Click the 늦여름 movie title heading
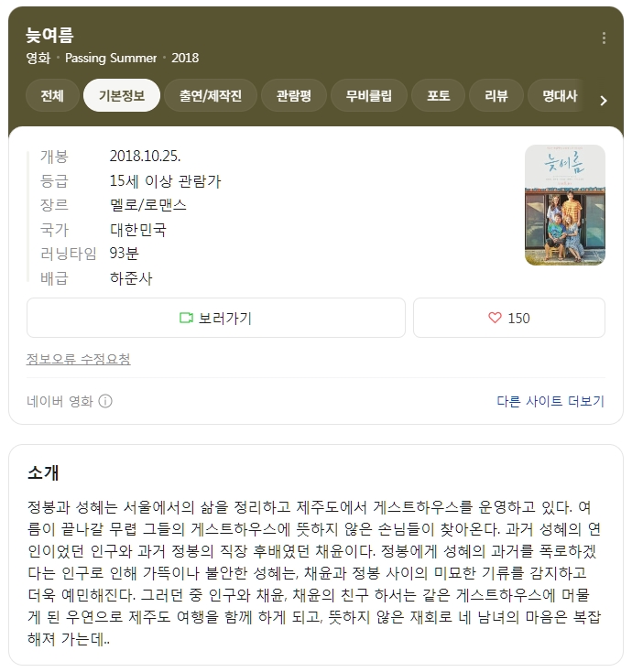The height and width of the screenshot is (672, 632). (x=49, y=35)
